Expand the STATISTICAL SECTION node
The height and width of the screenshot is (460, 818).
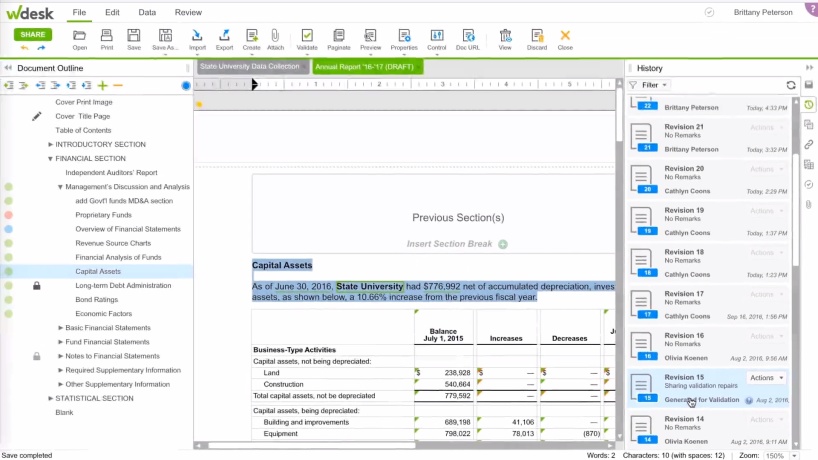51,398
